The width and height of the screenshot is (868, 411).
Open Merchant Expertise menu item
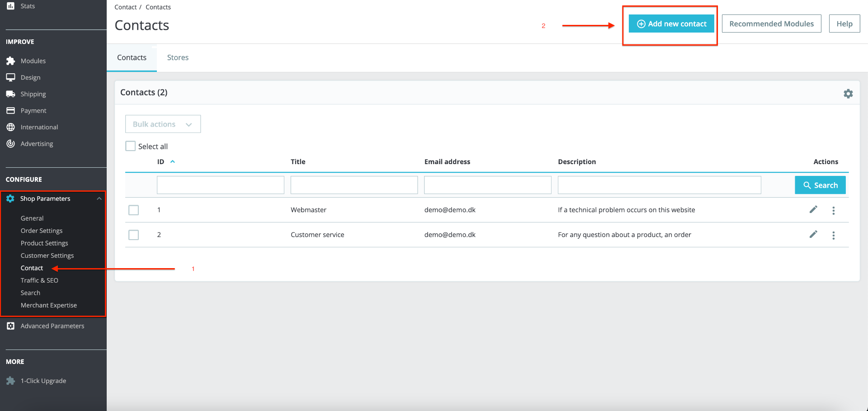tap(49, 305)
